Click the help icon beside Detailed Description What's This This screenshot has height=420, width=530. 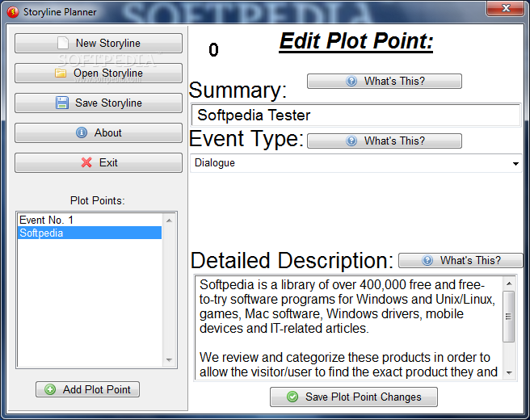click(x=427, y=260)
